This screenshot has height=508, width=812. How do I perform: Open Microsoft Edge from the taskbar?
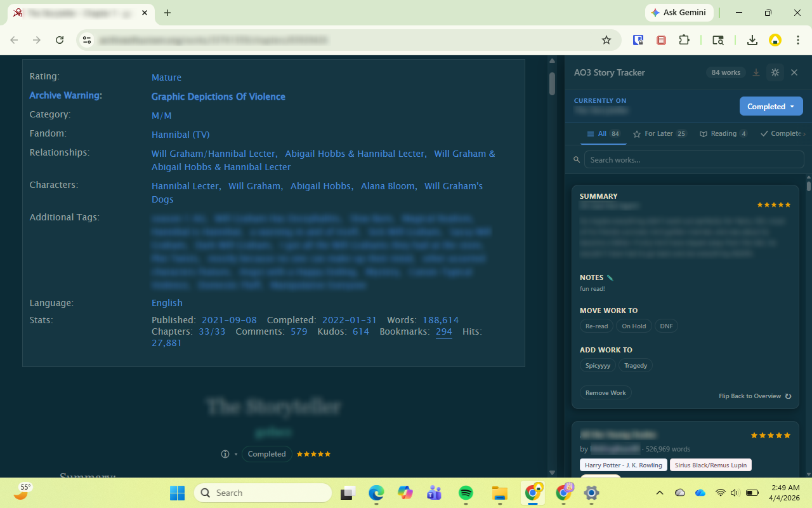[377, 493]
